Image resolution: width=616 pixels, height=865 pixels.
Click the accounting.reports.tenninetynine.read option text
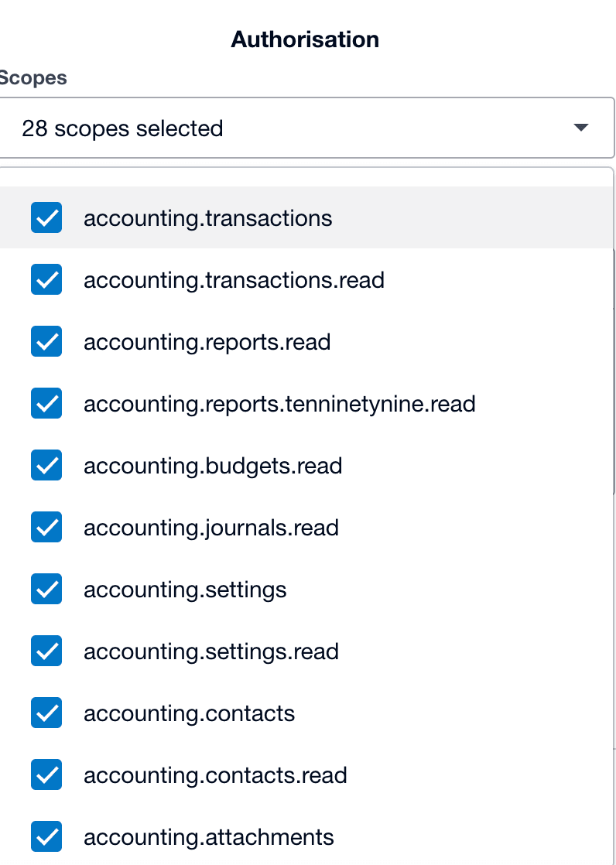(x=279, y=404)
